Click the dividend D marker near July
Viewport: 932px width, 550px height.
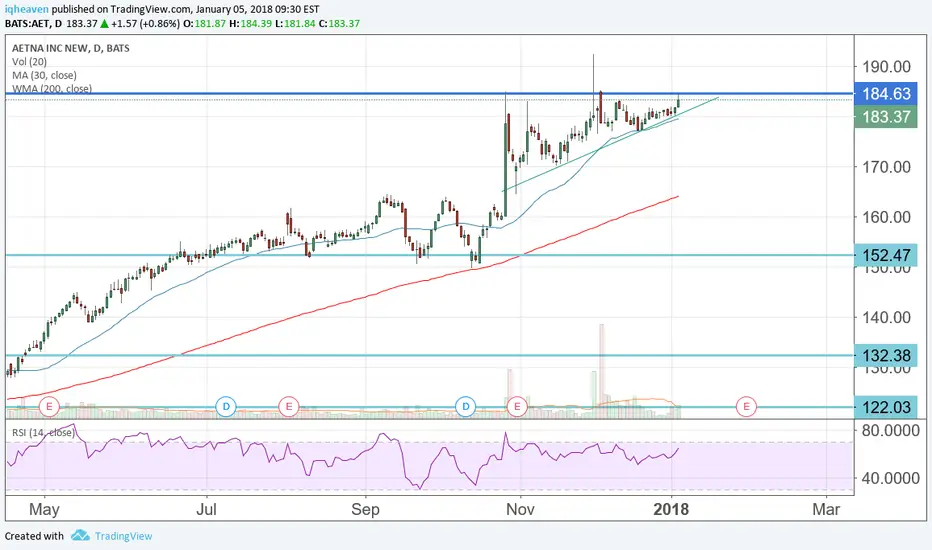coord(226,407)
